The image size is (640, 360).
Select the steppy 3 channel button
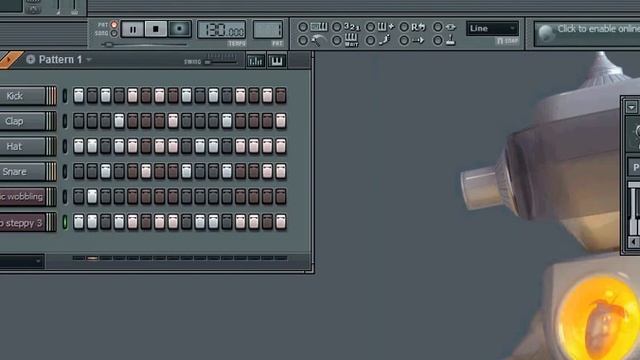point(22,223)
